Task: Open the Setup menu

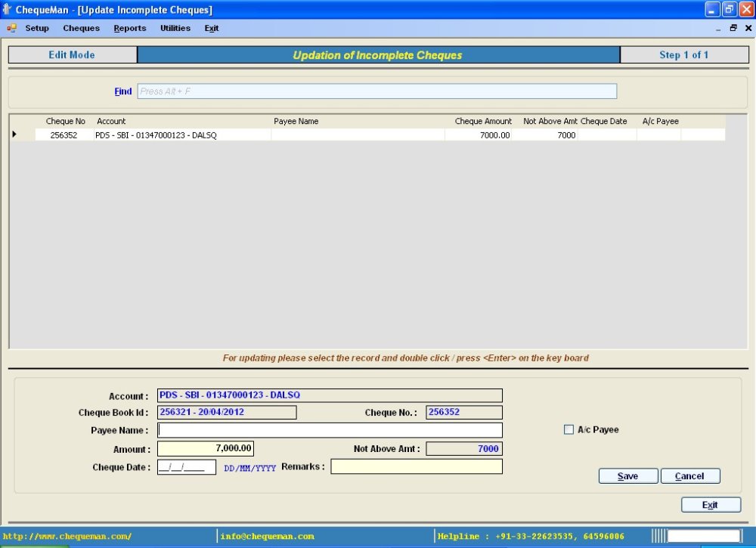Action: (x=36, y=28)
